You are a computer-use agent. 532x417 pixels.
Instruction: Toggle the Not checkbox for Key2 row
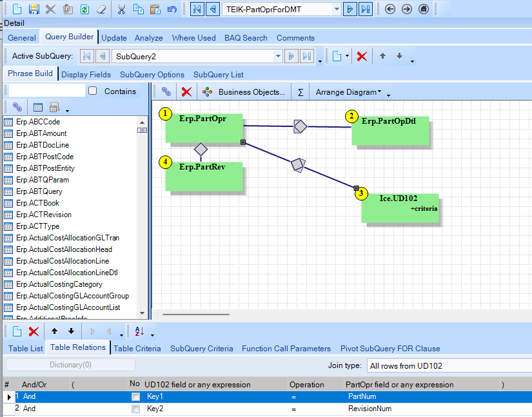(x=135, y=409)
